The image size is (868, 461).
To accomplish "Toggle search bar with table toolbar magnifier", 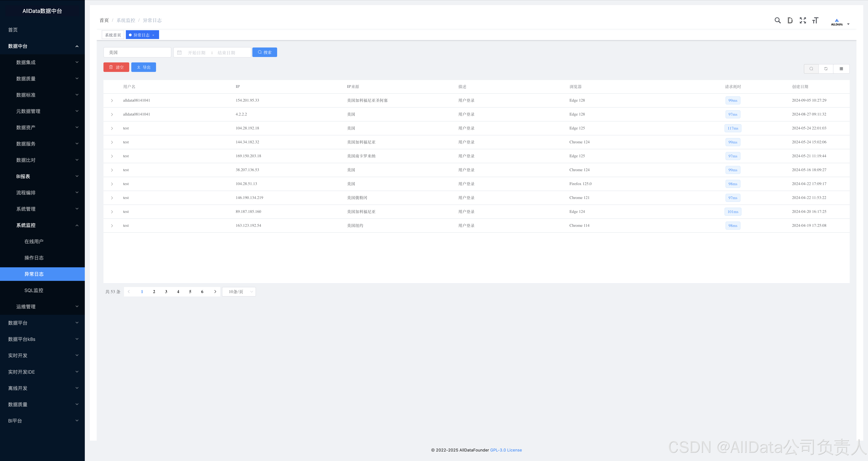I will [x=811, y=69].
